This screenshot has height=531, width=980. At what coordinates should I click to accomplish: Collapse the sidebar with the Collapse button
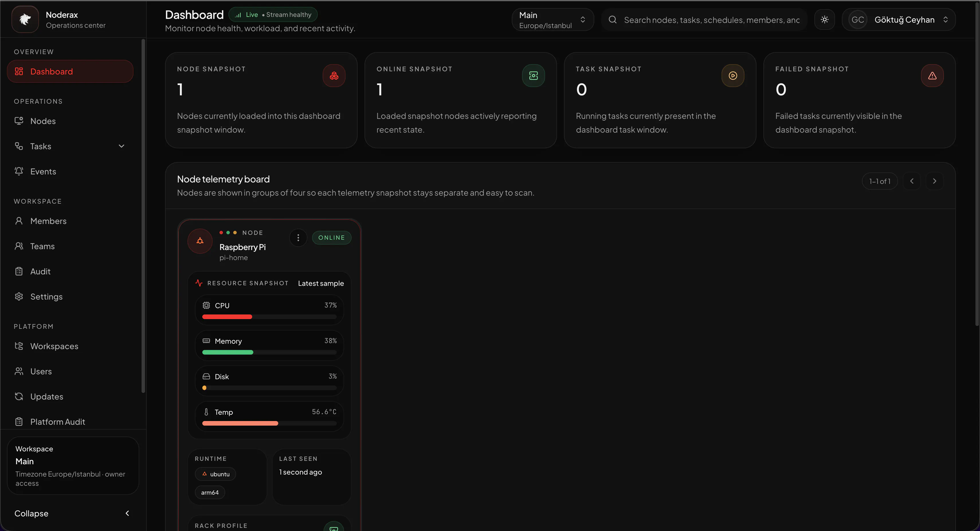click(x=73, y=513)
